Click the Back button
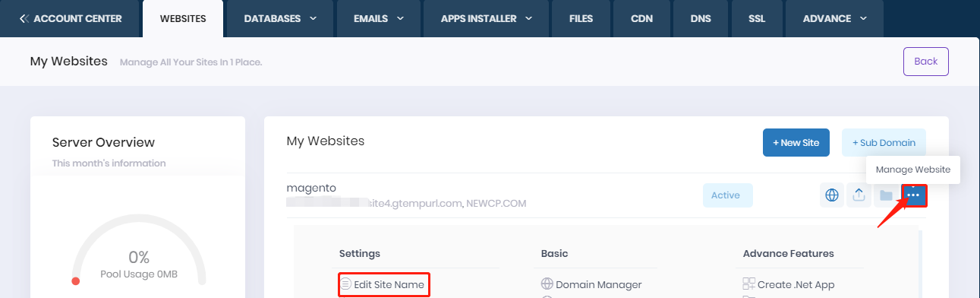Viewport: 980px width, 298px height. click(x=925, y=62)
